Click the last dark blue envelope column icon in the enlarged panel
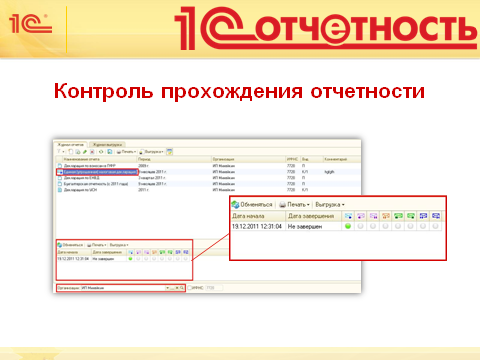The image size is (480, 360). click(436, 216)
